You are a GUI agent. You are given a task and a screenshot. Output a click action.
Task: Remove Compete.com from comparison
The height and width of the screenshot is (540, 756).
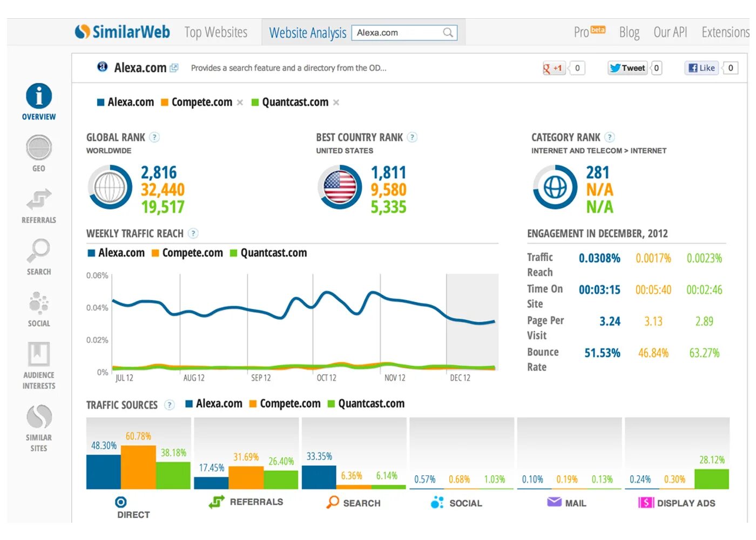click(240, 103)
